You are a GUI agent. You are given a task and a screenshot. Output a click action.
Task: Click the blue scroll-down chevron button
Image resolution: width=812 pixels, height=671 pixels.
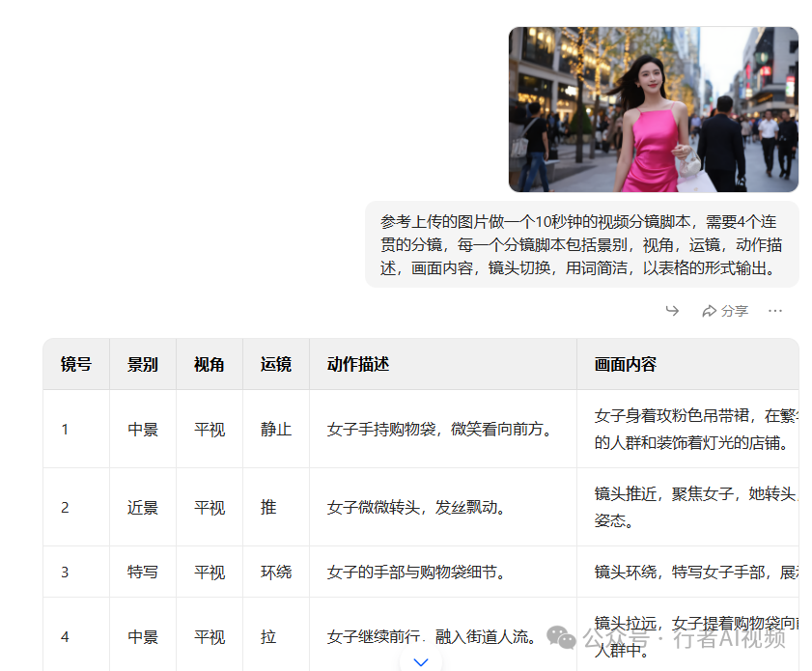421,661
